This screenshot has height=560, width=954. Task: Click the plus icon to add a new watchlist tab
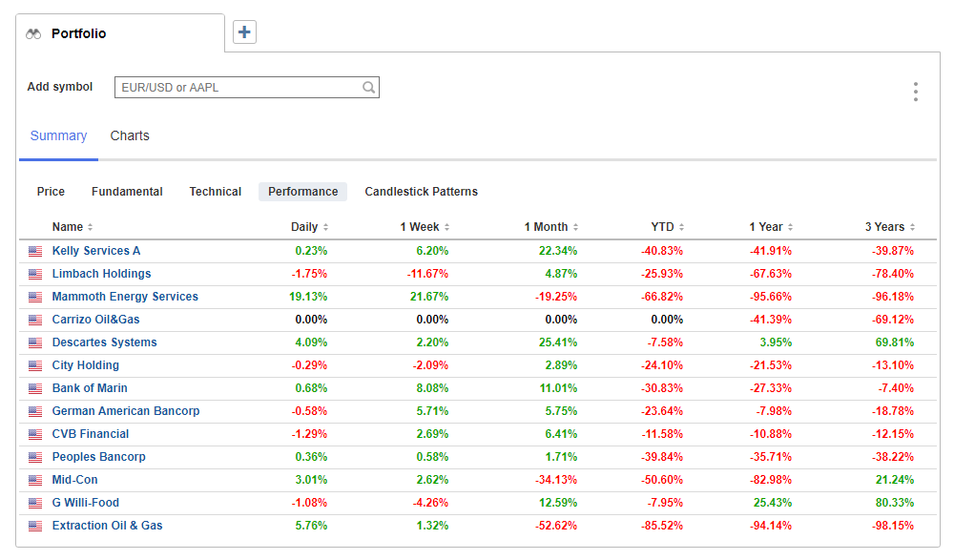(x=245, y=31)
